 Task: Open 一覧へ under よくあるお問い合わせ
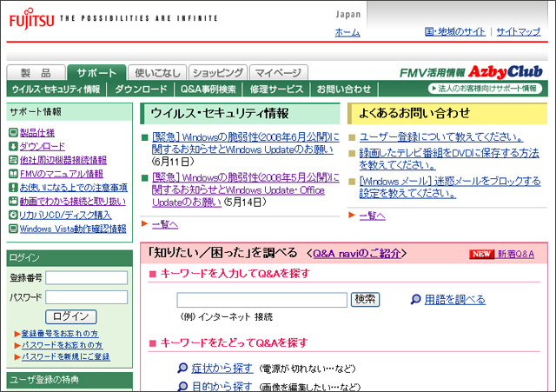(373, 216)
